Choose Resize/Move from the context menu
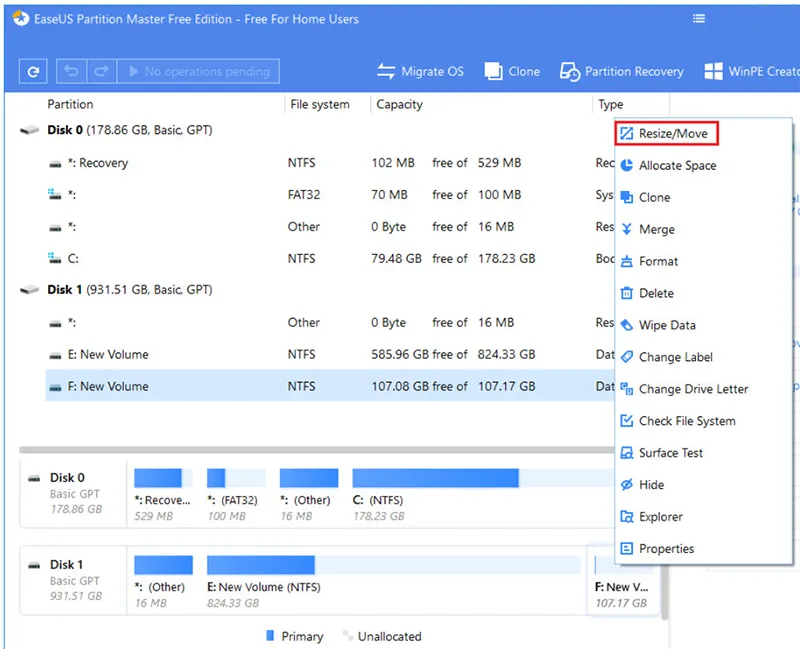This screenshot has width=800, height=649. click(x=666, y=134)
